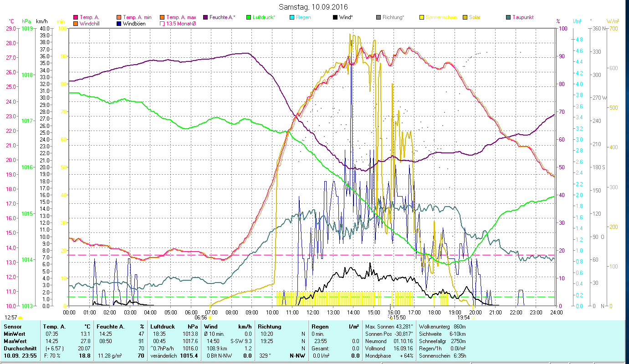Click the Sensor table header
629x364 pixels.
click(x=12, y=327)
